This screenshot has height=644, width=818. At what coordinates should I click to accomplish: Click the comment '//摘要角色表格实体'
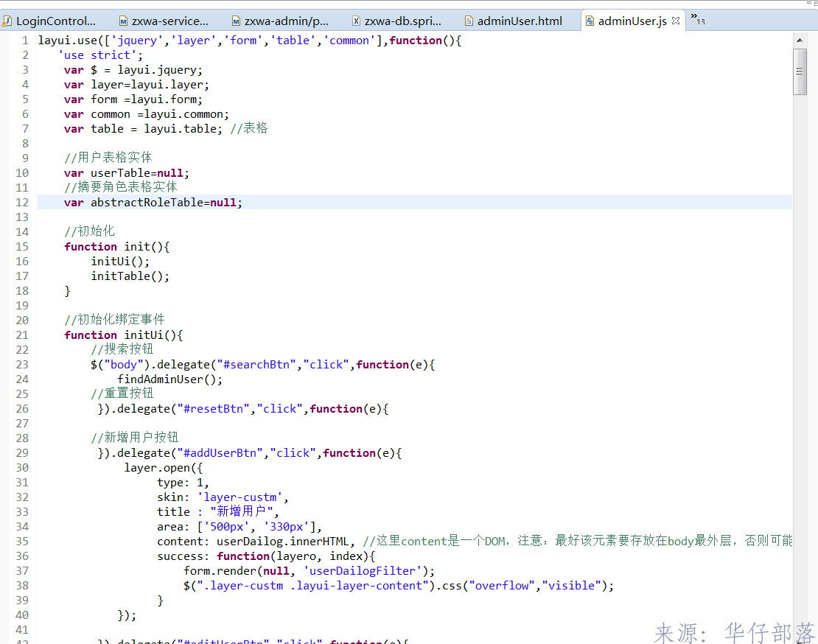[121, 187]
